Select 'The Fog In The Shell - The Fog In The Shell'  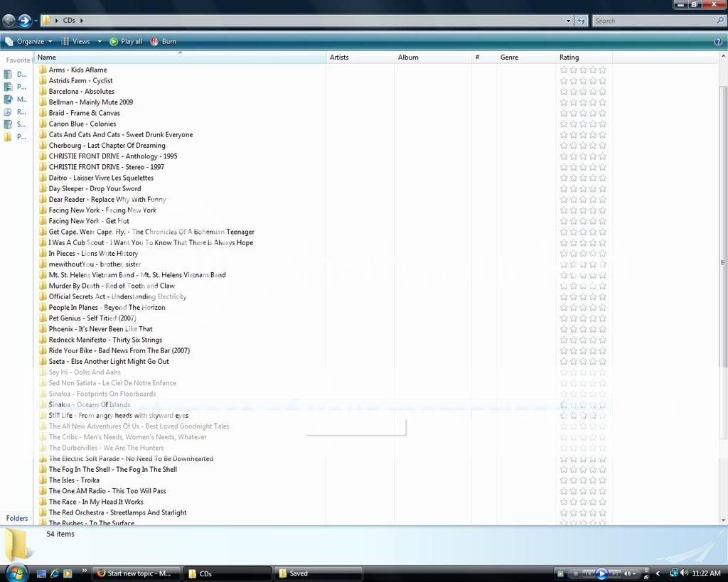click(113, 469)
